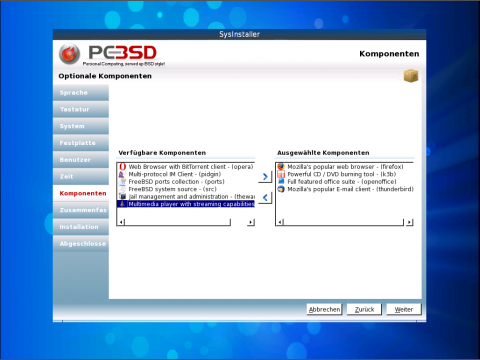Select FreeBSD ports collection (ports)
The width and height of the screenshot is (480, 360).
point(186,182)
